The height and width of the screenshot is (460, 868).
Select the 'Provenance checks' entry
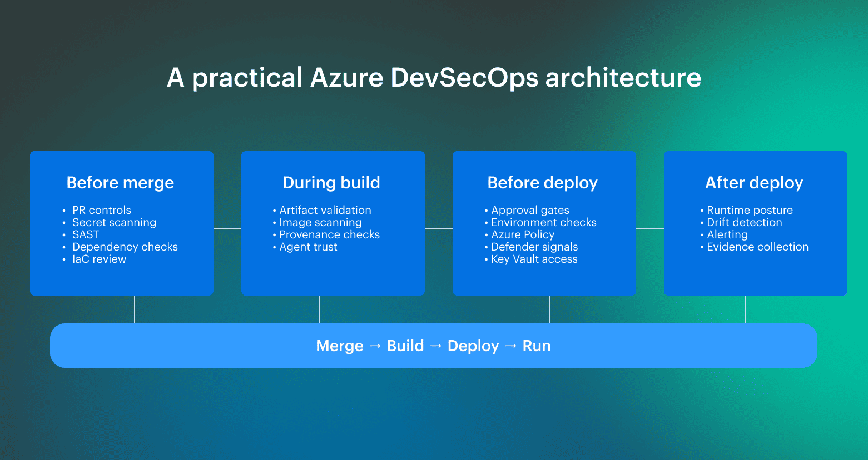coord(329,234)
